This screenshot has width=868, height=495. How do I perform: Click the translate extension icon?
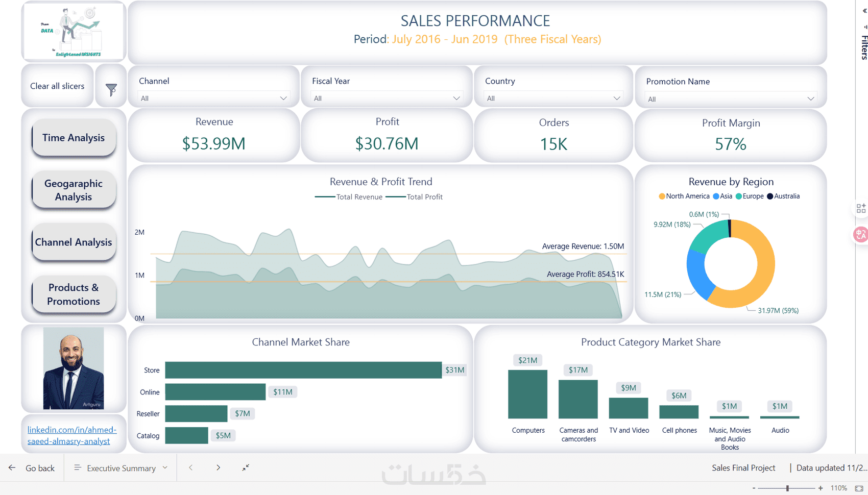pos(861,234)
